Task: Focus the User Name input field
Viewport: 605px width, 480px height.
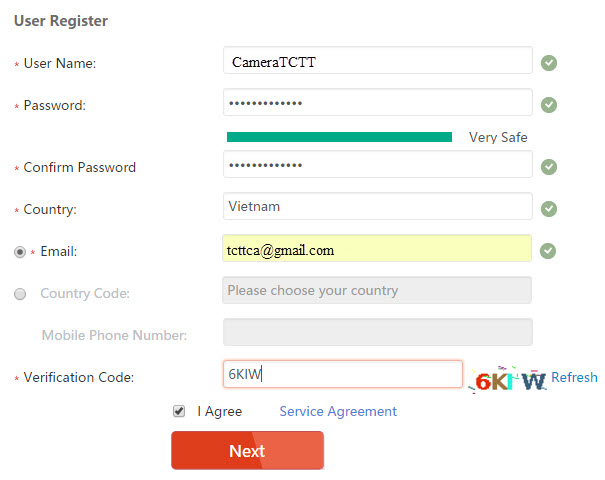Action: click(378, 62)
